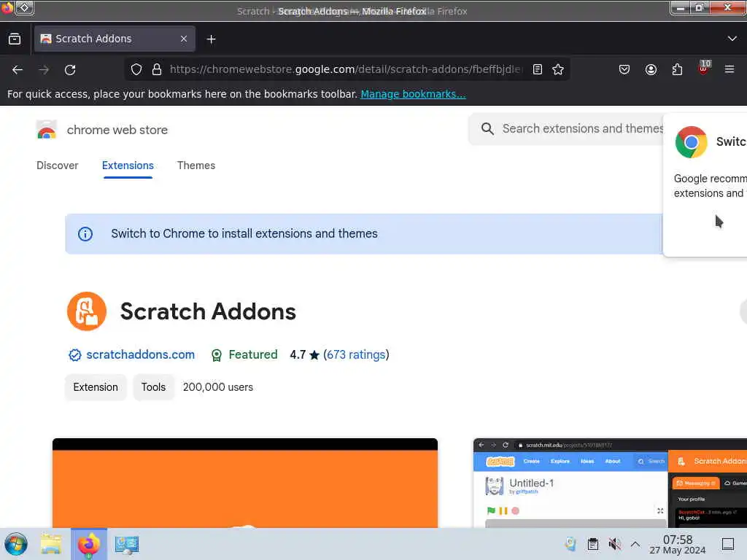This screenshot has width=747, height=560.
Task: Click the info icon in the blue banner
Action: click(x=85, y=234)
